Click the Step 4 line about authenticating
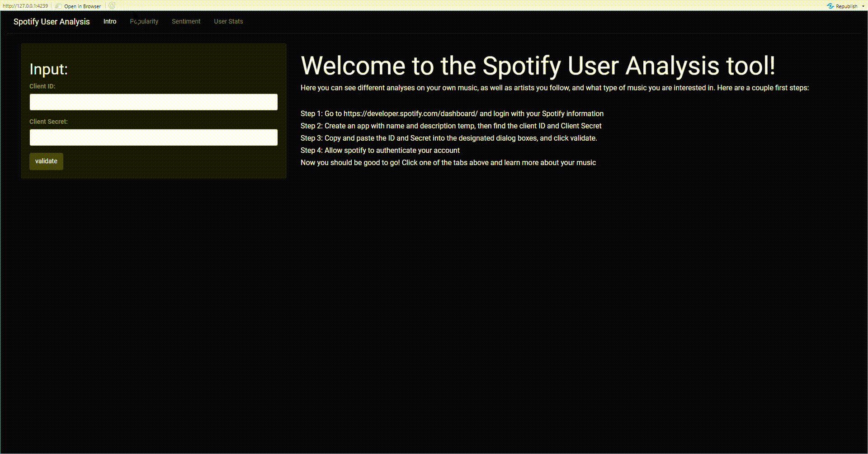868x454 pixels. click(x=380, y=150)
